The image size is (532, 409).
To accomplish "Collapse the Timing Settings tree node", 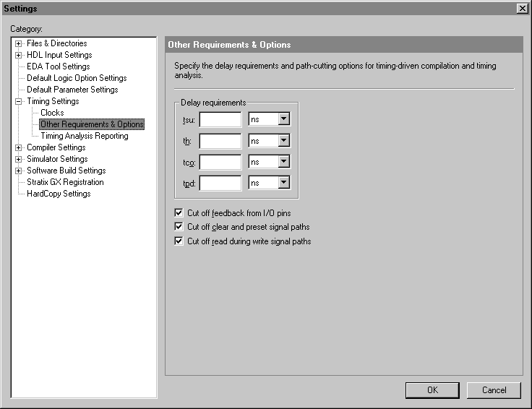I will pos(19,101).
